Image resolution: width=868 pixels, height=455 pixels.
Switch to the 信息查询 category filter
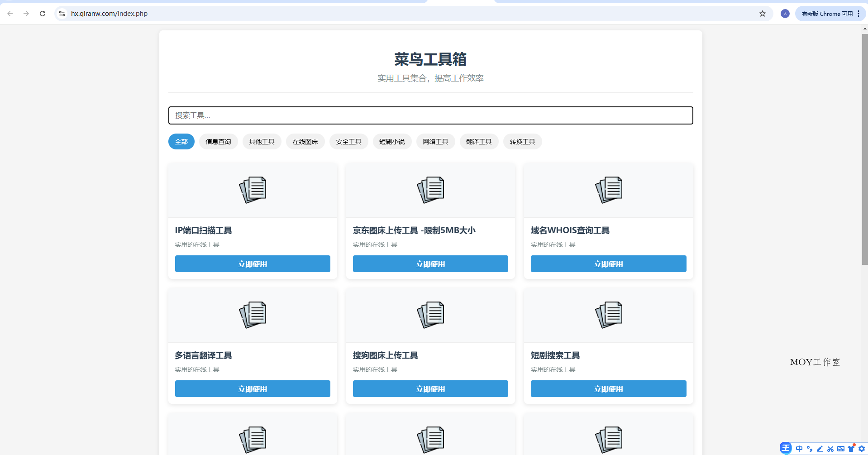point(218,141)
